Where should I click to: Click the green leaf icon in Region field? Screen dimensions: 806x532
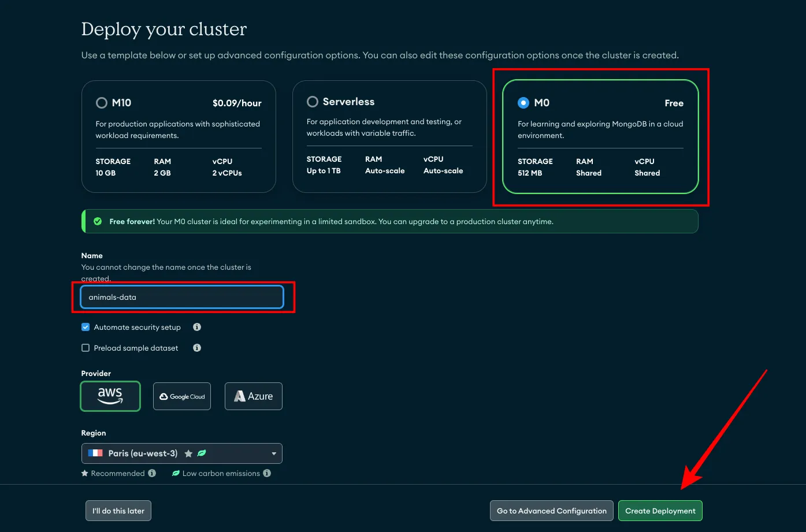202,453
